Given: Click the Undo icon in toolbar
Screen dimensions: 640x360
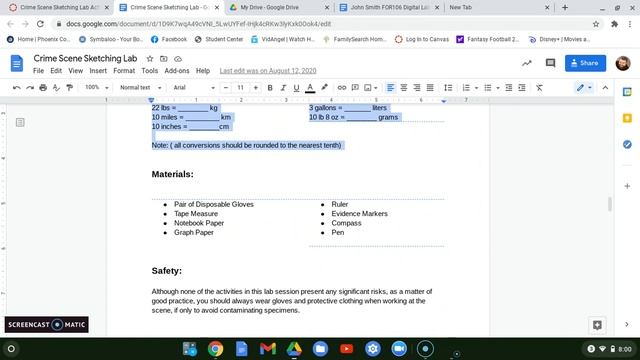Looking at the screenshot, I should 17,88.
